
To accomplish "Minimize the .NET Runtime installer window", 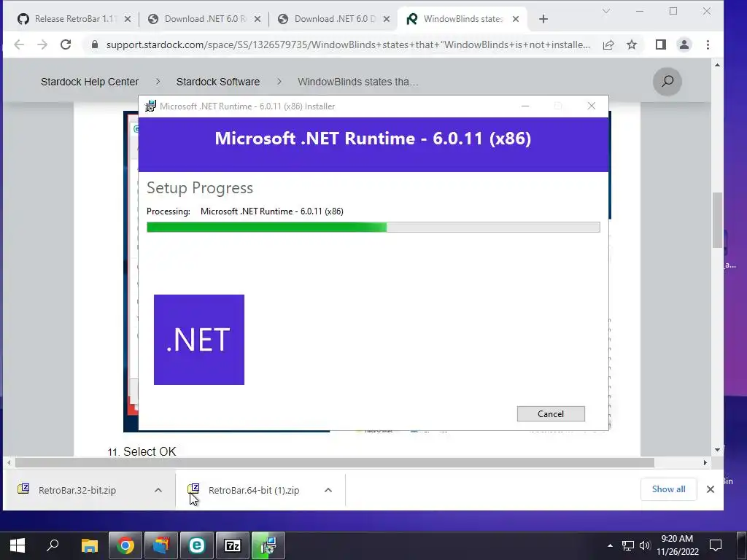I will pos(525,106).
